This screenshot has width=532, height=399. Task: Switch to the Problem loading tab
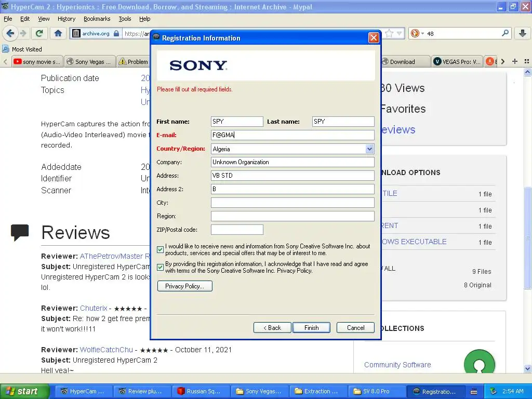point(133,61)
